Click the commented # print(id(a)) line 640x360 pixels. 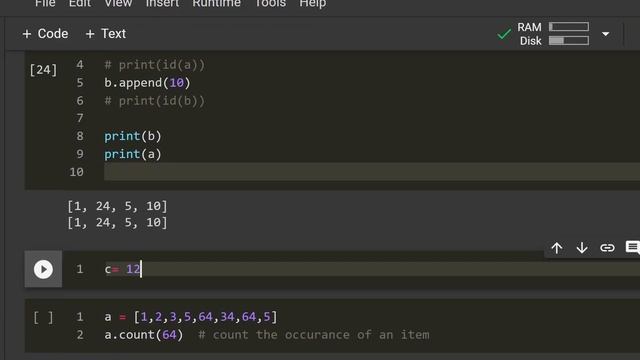[154, 65]
